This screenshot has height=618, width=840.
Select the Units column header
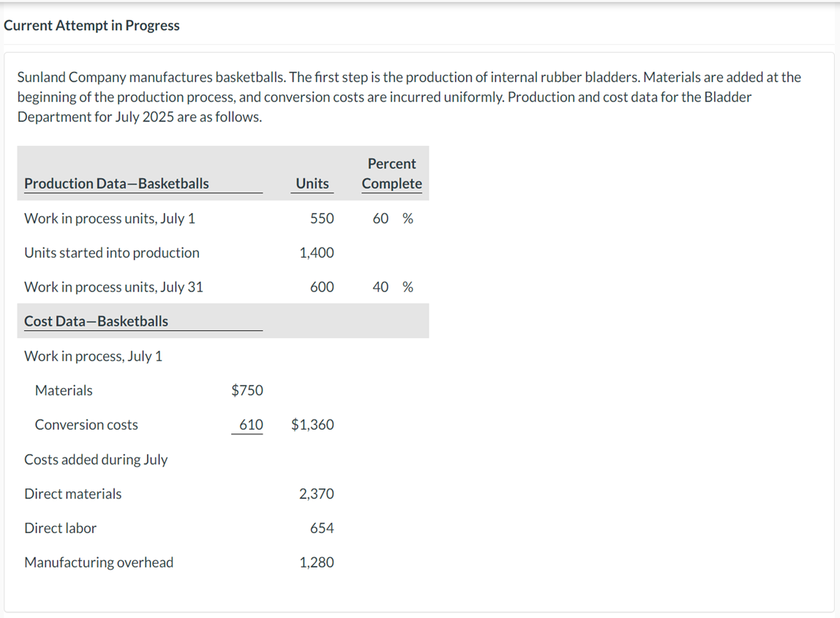tap(312, 184)
